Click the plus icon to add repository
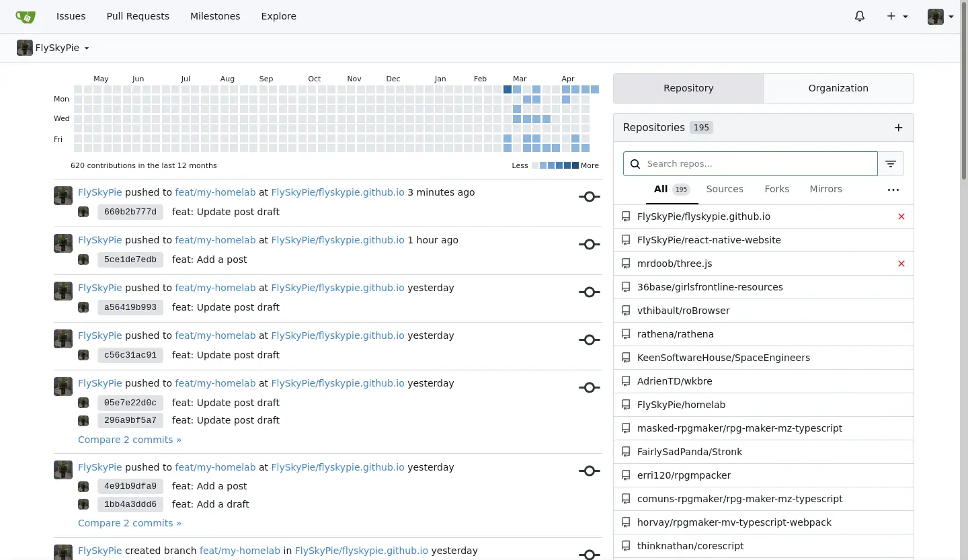This screenshot has width=968, height=560. pyautogui.click(x=899, y=128)
